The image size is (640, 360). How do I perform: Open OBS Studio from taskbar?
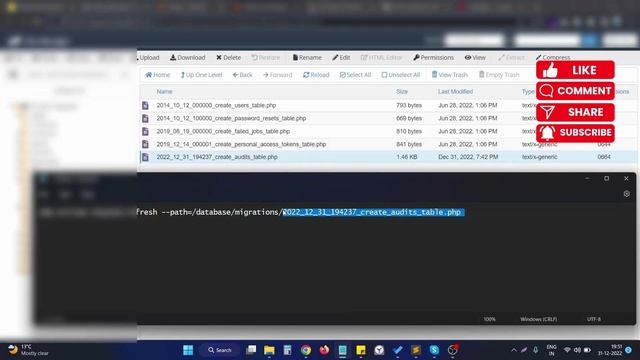[x=453, y=350]
